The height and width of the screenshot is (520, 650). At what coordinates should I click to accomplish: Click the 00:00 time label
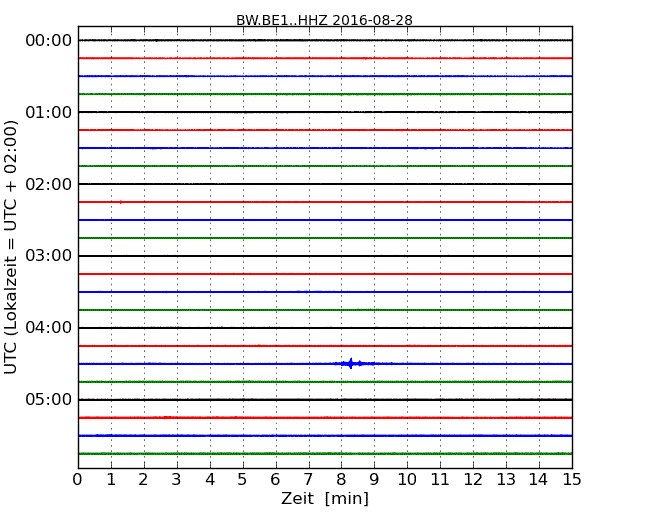[x=49, y=41]
